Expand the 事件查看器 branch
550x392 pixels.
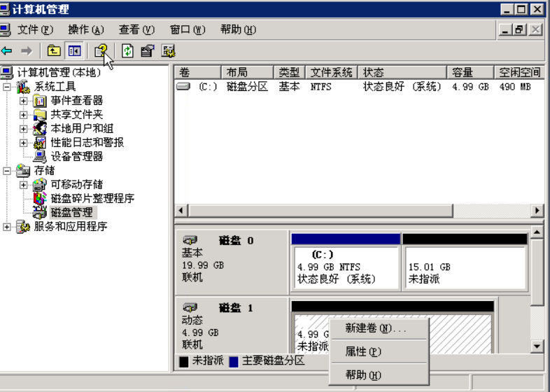[x=24, y=101]
